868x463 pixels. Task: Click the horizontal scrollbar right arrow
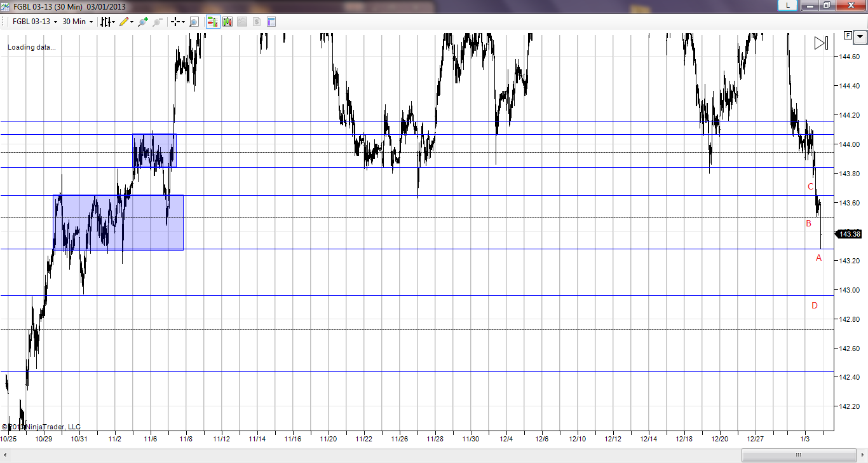(862, 455)
